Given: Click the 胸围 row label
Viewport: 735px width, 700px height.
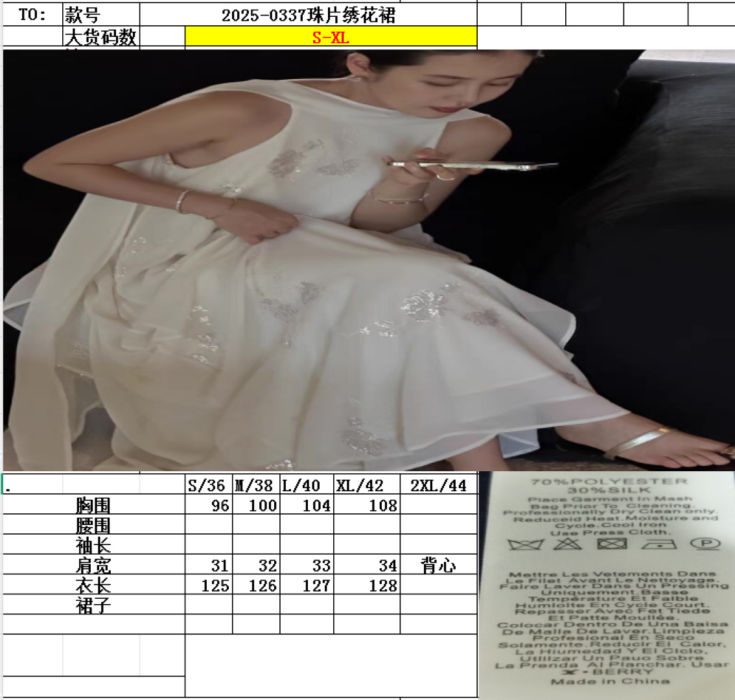Looking at the screenshot, I should point(93,506).
